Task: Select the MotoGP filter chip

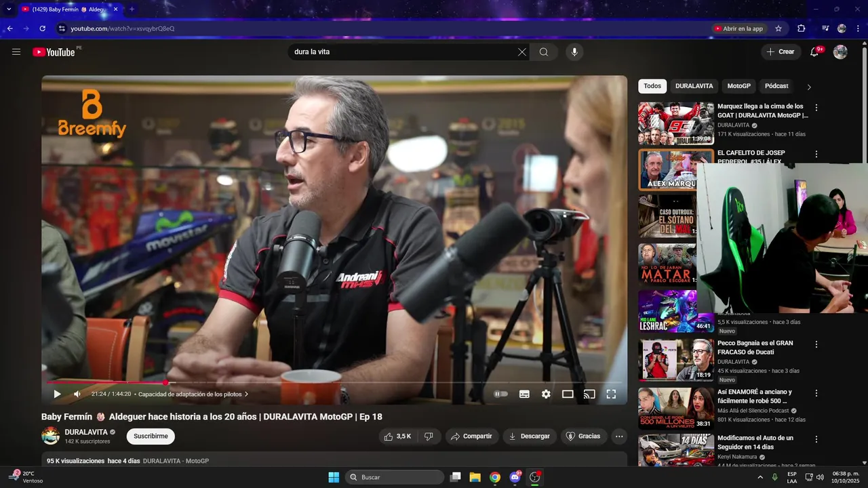Action: (x=739, y=86)
